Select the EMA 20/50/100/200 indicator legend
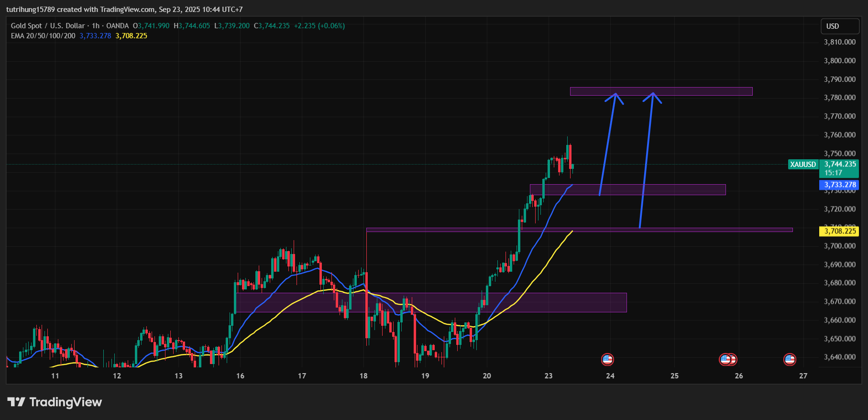868x420 pixels. coord(43,36)
